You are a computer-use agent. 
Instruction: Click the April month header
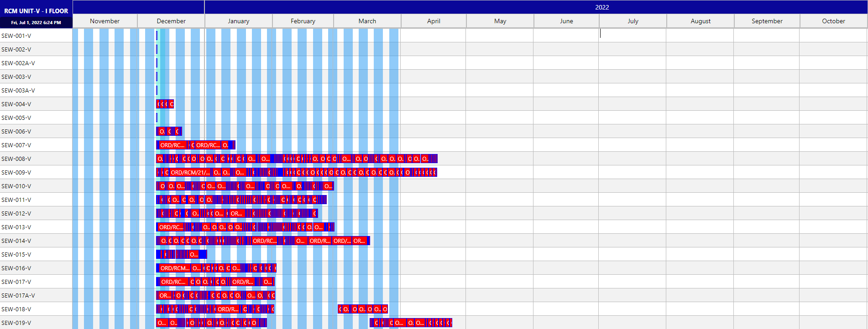(x=433, y=21)
